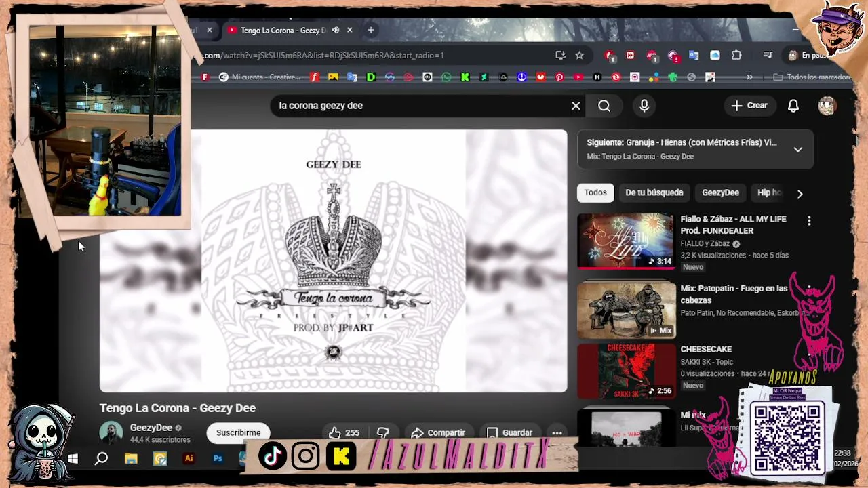Open the CHEESECAKE thumbnail showing 2:56
The width and height of the screenshot is (868, 488).
[626, 371]
